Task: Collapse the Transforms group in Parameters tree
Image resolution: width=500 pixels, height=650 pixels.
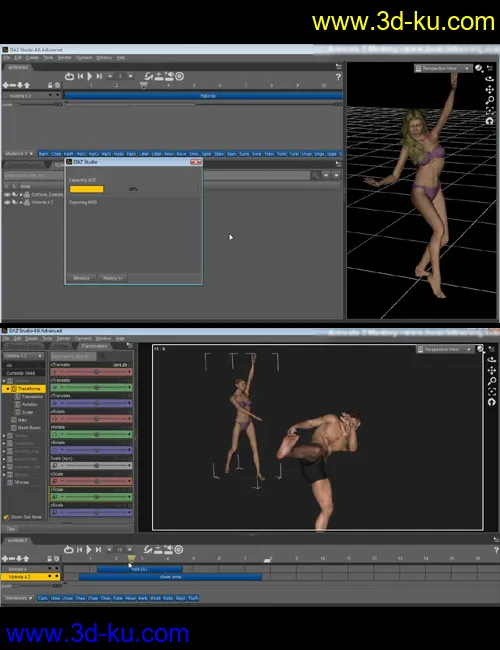Action: 8,389
